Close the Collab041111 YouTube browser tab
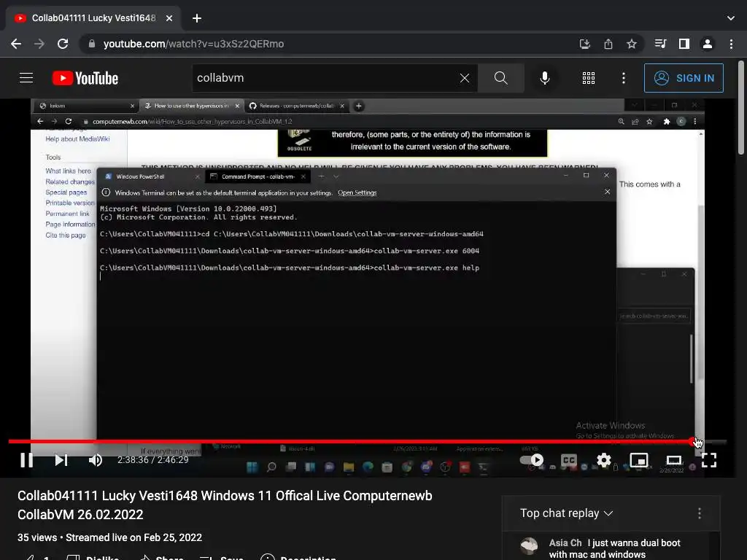The width and height of the screenshot is (747, 560). click(169, 18)
